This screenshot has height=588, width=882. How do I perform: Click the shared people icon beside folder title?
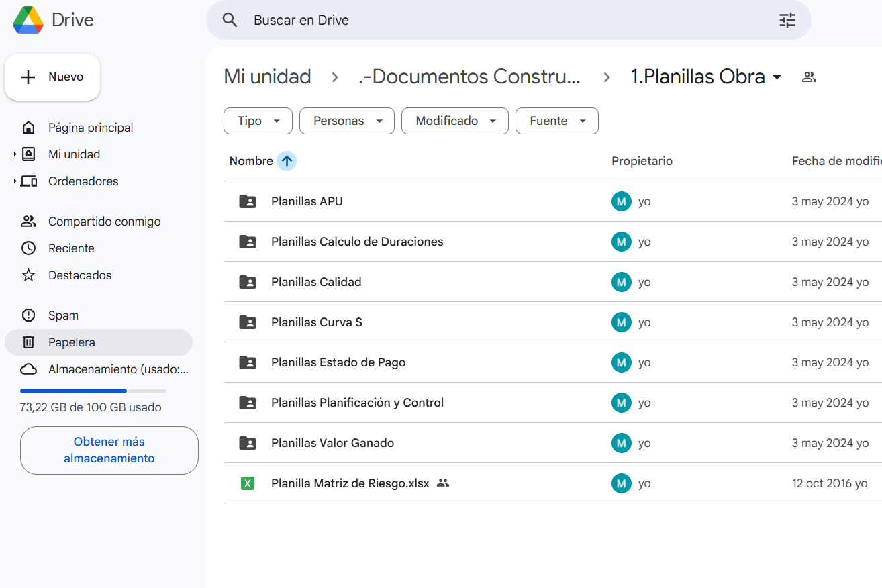(x=809, y=77)
